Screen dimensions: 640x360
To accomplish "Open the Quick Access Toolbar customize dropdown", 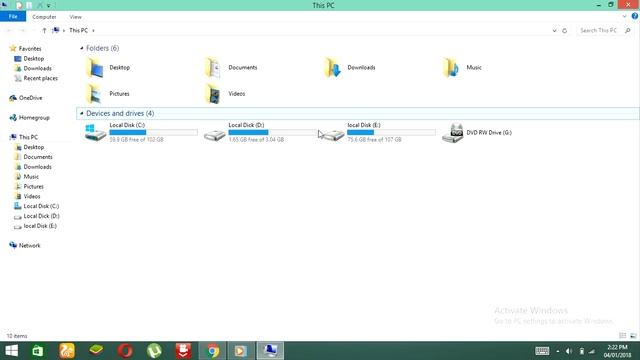I will click(x=49, y=6).
